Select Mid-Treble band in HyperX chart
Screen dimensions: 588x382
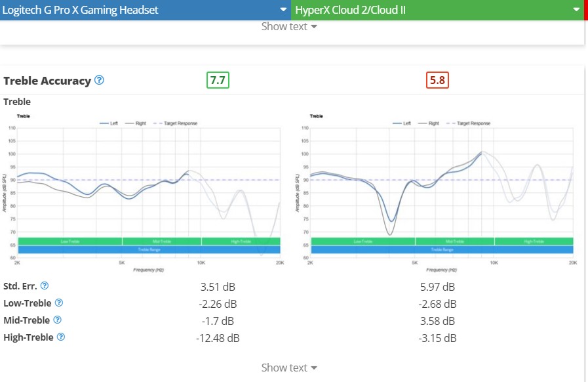[455, 242]
